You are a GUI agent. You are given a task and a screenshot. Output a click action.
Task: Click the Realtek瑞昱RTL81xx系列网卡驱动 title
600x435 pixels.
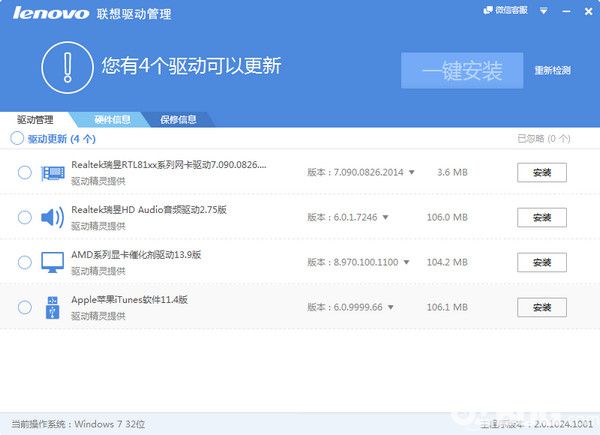coord(168,165)
